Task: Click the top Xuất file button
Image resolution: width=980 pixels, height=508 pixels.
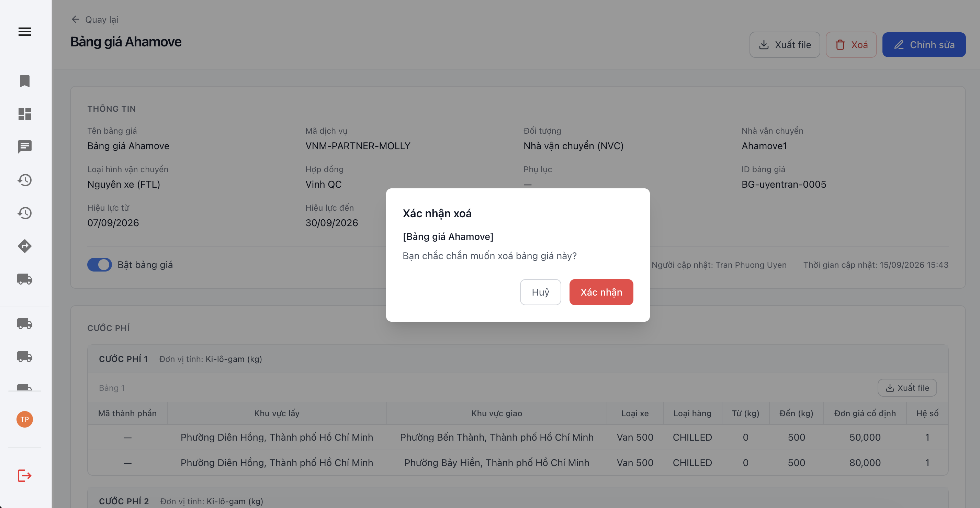Action: tap(785, 45)
